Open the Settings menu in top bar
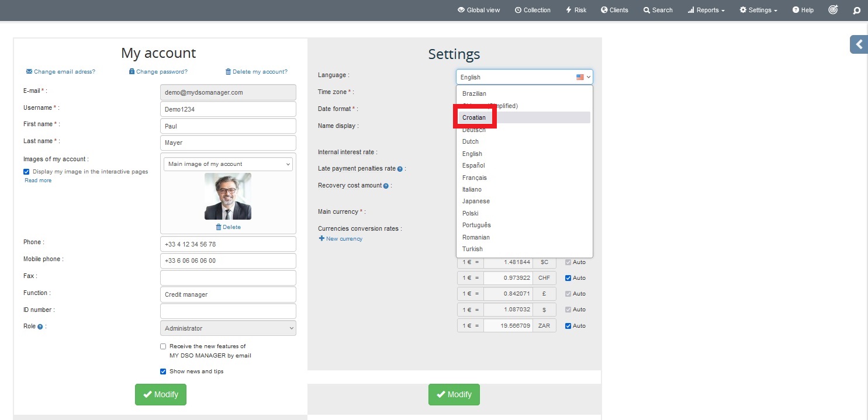 tap(758, 10)
